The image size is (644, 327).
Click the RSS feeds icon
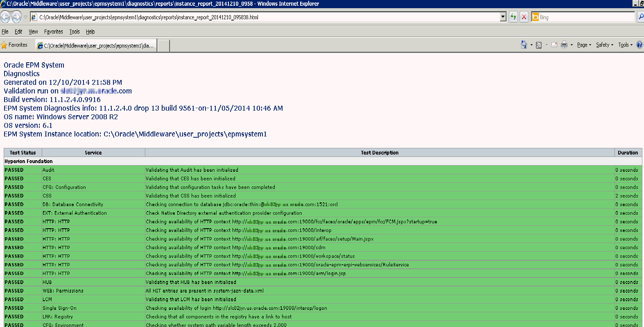point(539,45)
